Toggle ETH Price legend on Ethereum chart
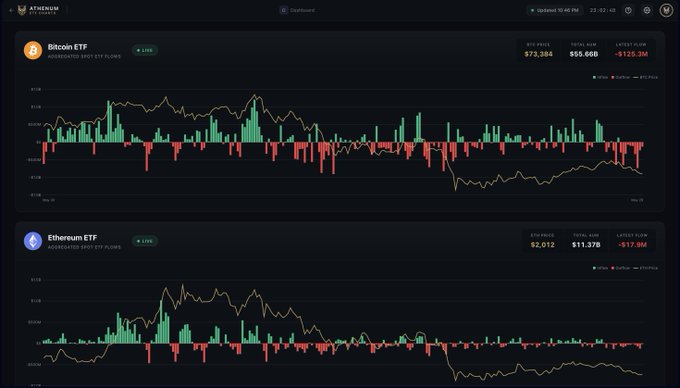 tap(645, 268)
